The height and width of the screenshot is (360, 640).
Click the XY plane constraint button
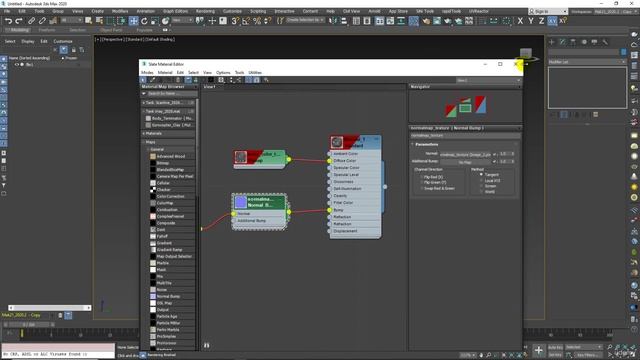pyautogui.click(x=552, y=20)
